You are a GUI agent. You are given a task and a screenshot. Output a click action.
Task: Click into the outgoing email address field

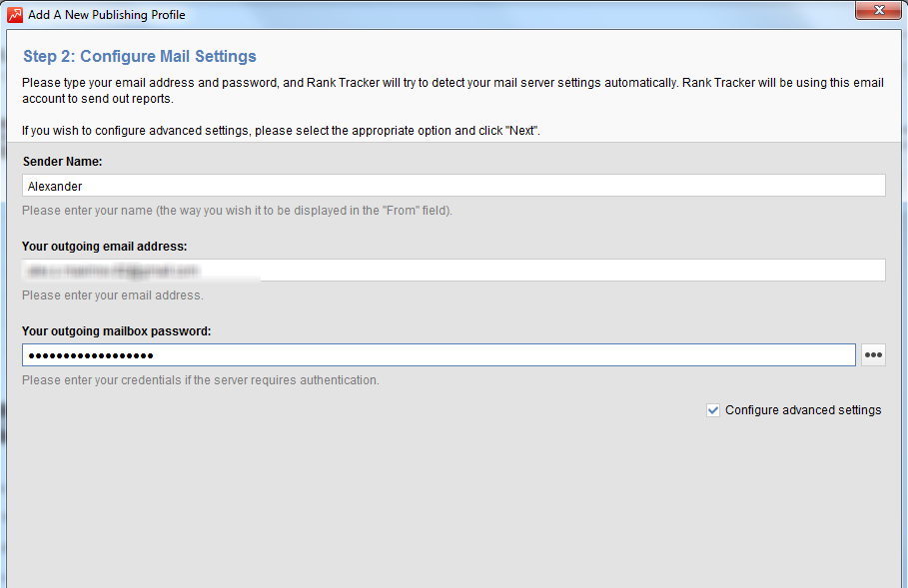pos(454,271)
